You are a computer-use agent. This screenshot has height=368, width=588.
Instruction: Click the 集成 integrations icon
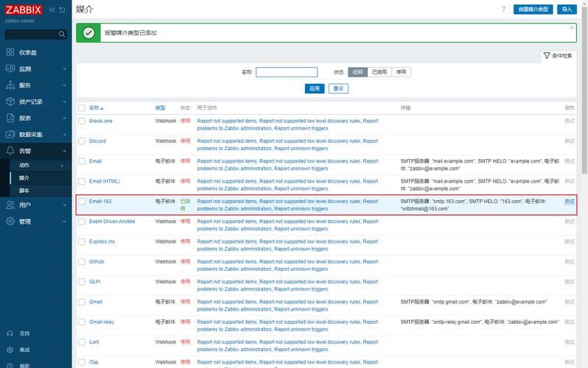[x=10, y=350]
